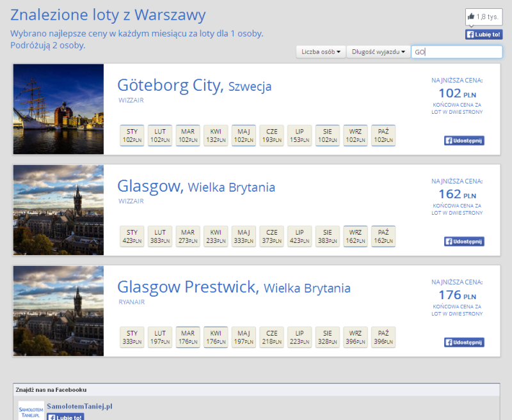
Task: Select STY 102 PLN for Göteborg City
Action: tap(132, 136)
